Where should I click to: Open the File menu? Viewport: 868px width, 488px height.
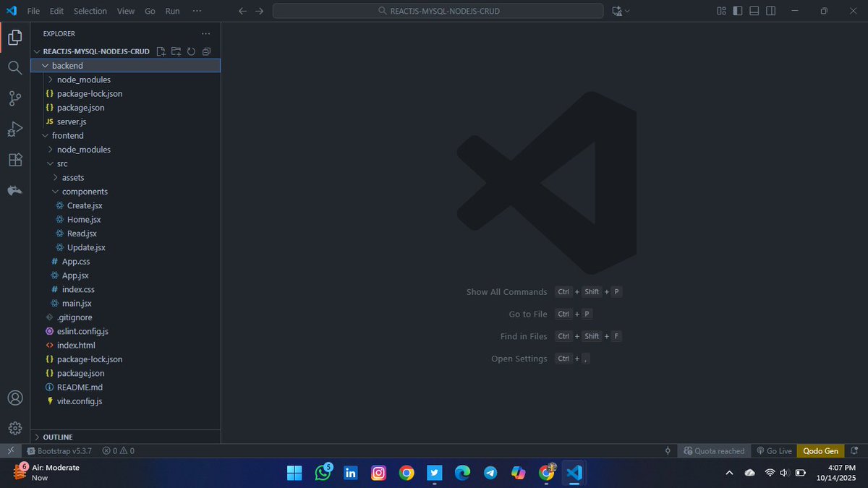coord(33,11)
